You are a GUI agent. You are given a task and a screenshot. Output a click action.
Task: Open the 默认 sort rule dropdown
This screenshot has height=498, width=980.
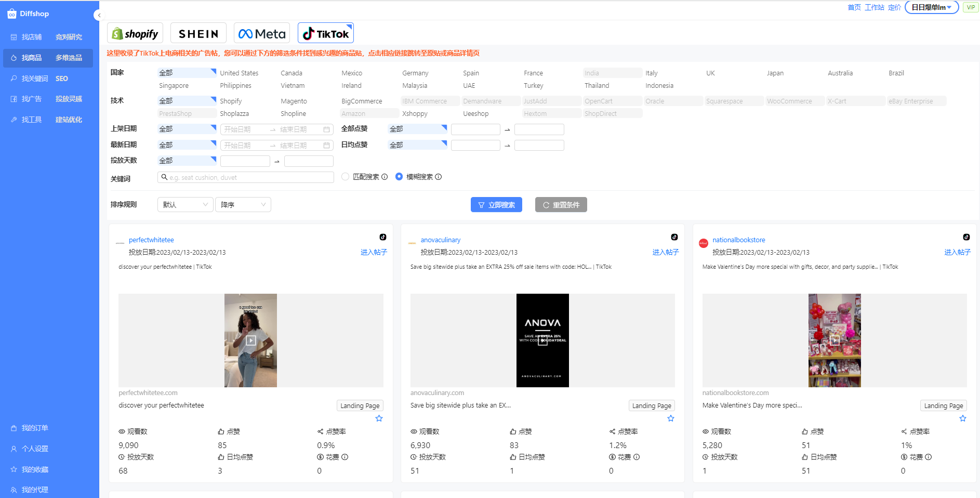pyautogui.click(x=185, y=205)
